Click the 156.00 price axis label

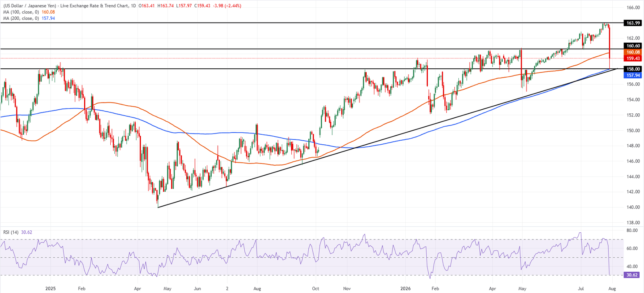[x=633, y=84]
